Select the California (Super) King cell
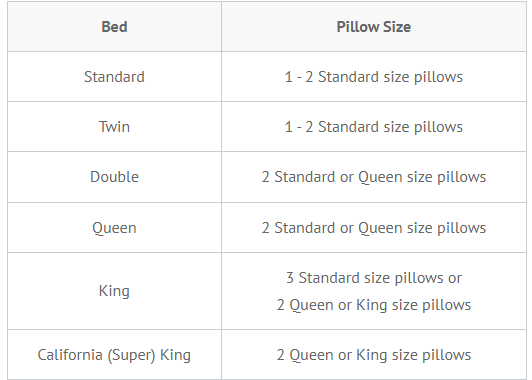This screenshot has height=380, width=532. (x=114, y=355)
